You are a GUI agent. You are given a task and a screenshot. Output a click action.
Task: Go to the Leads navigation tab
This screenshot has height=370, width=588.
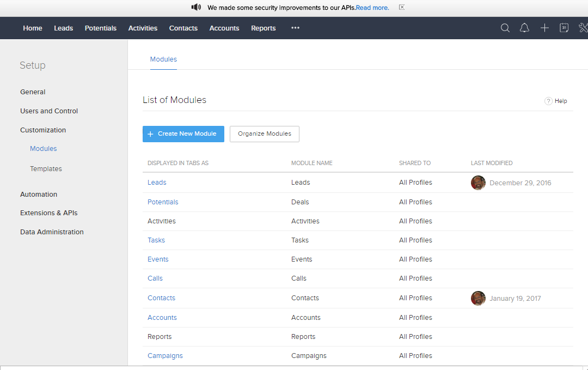[x=63, y=28]
